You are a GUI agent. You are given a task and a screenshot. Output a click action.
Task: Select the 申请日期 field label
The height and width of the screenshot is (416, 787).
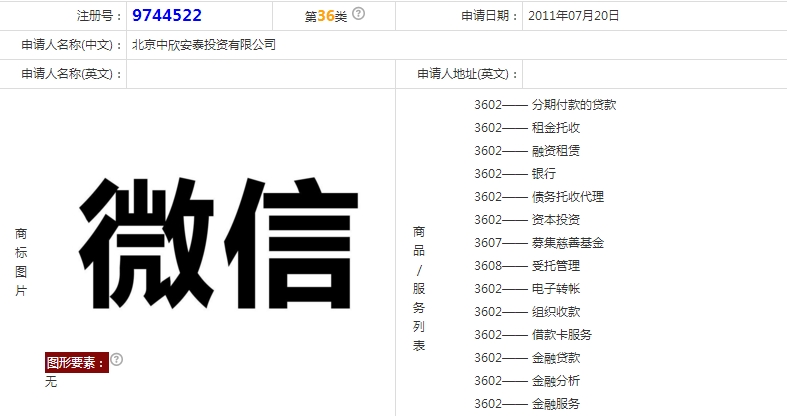[x=489, y=16]
